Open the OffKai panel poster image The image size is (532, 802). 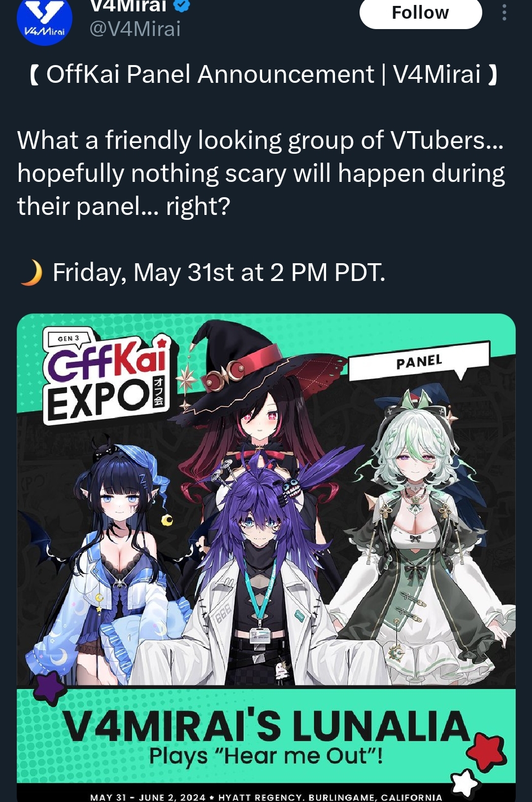point(266,557)
